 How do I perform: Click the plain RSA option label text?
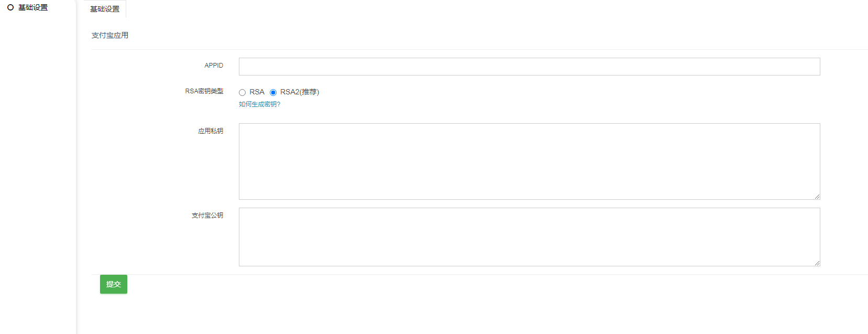click(257, 92)
